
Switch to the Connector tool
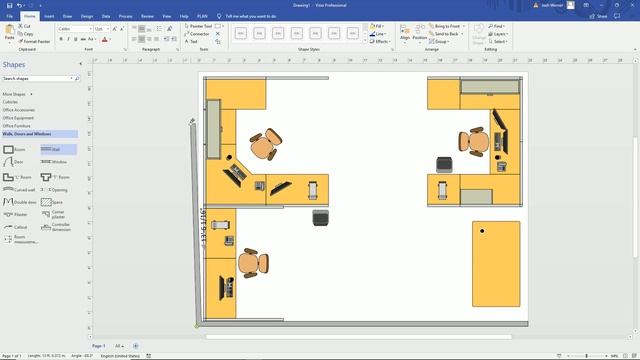[x=197, y=34]
